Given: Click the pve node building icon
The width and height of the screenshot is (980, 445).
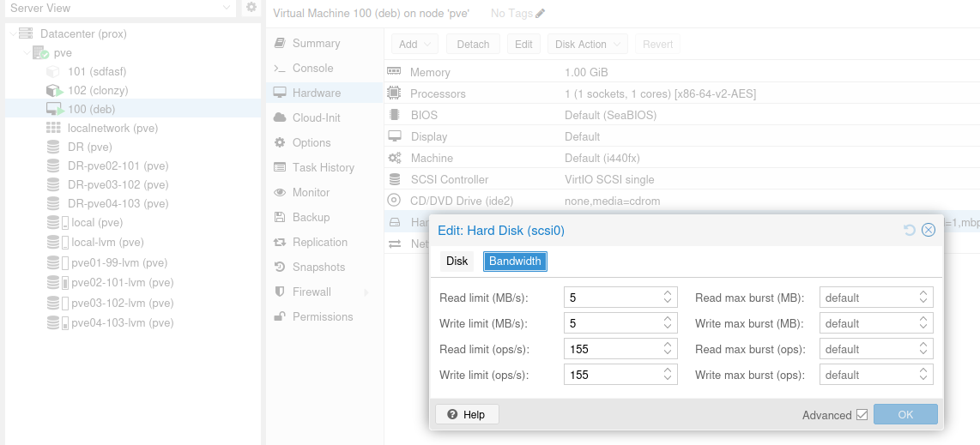Looking at the screenshot, I should [40, 53].
